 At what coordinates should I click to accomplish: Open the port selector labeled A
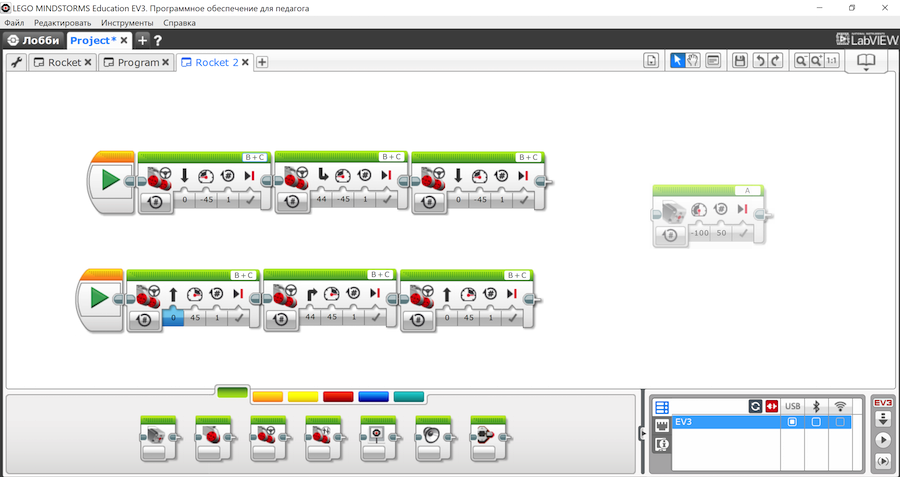point(747,191)
